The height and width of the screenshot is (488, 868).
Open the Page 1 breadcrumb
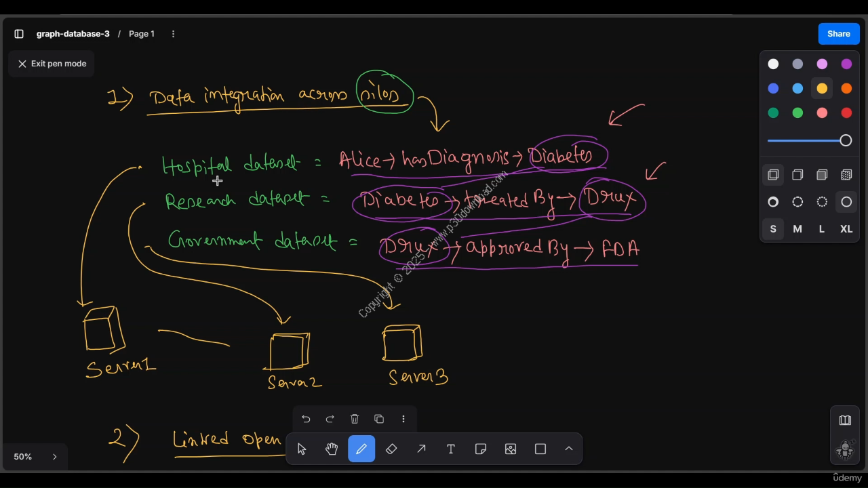click(142, 34)
